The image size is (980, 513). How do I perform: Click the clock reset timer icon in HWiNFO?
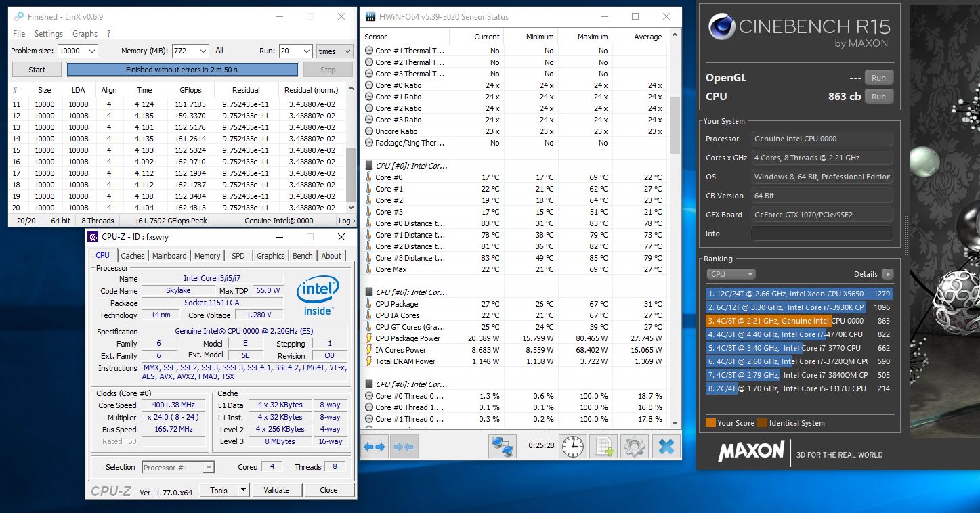pos(573,447)
